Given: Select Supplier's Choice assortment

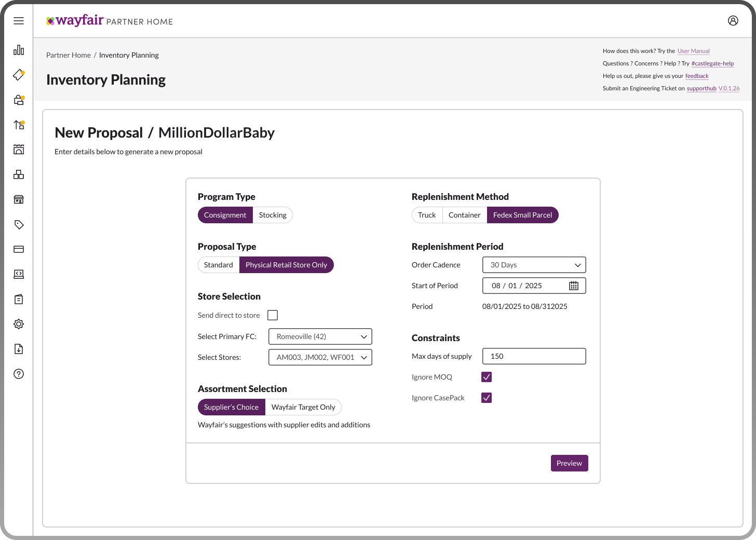Looking at the screenshot, I should 232,407.
